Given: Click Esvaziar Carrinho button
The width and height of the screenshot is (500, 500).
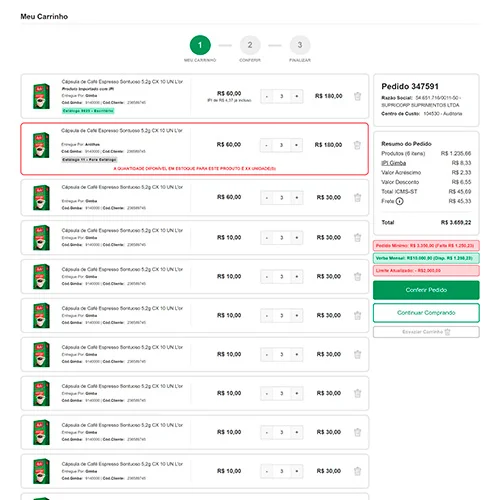Looking at the screenshot, I should [x=426, y=332].
